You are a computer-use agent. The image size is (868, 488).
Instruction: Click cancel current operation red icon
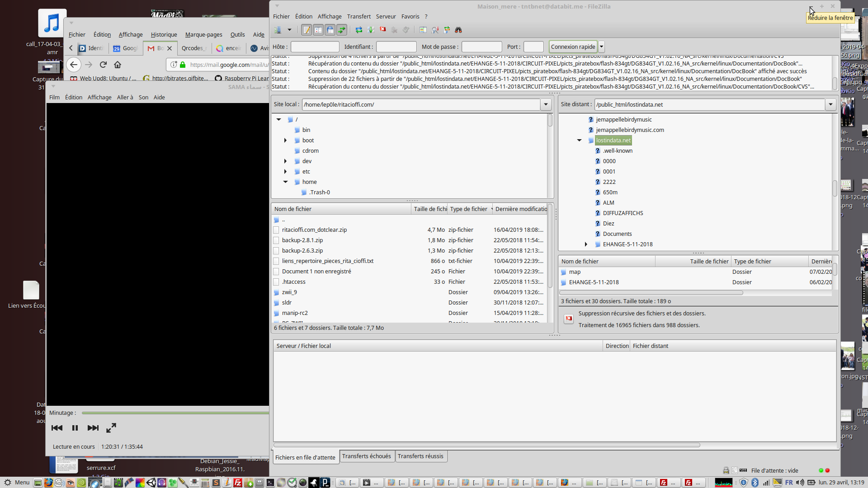[x=383, y=30]
